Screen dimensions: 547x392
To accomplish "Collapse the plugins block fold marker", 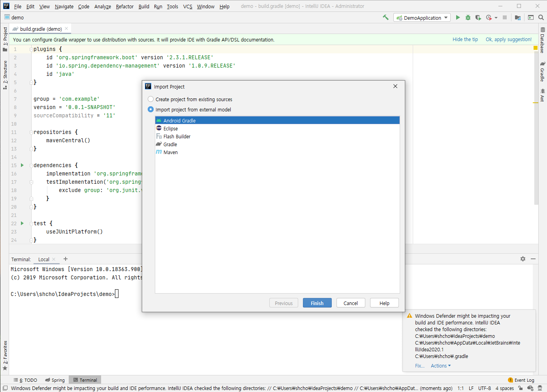I will point(31,49).
